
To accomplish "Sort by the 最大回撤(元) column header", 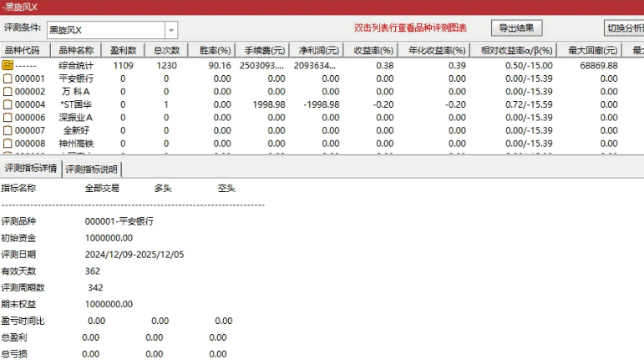I will (590, 50).
